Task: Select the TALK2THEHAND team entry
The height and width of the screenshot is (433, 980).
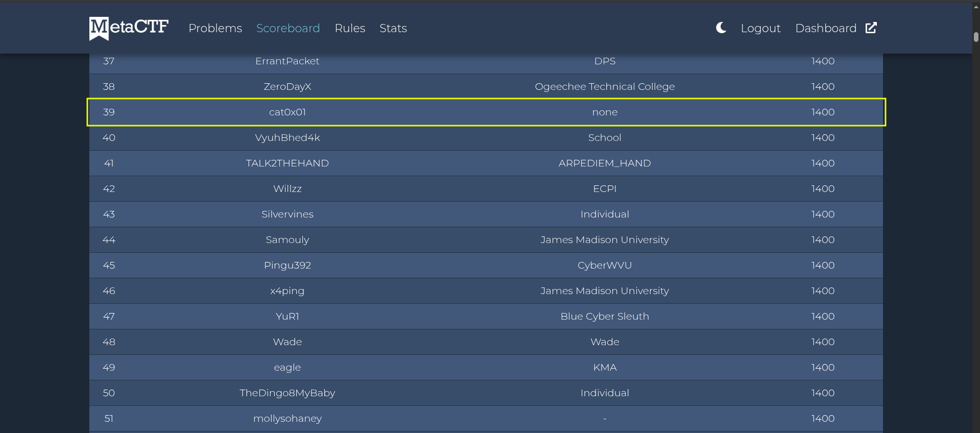Action: [x=288, y=163]
